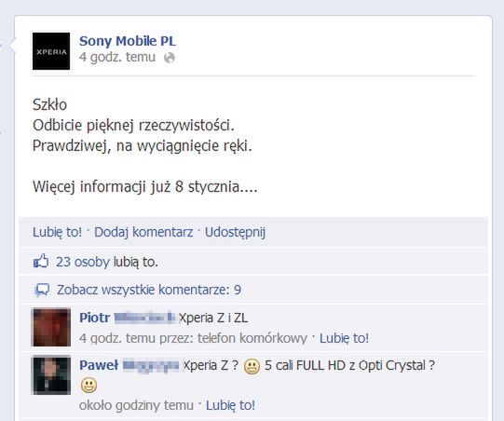Click the public globe privacy icon

tap(170, 58)
